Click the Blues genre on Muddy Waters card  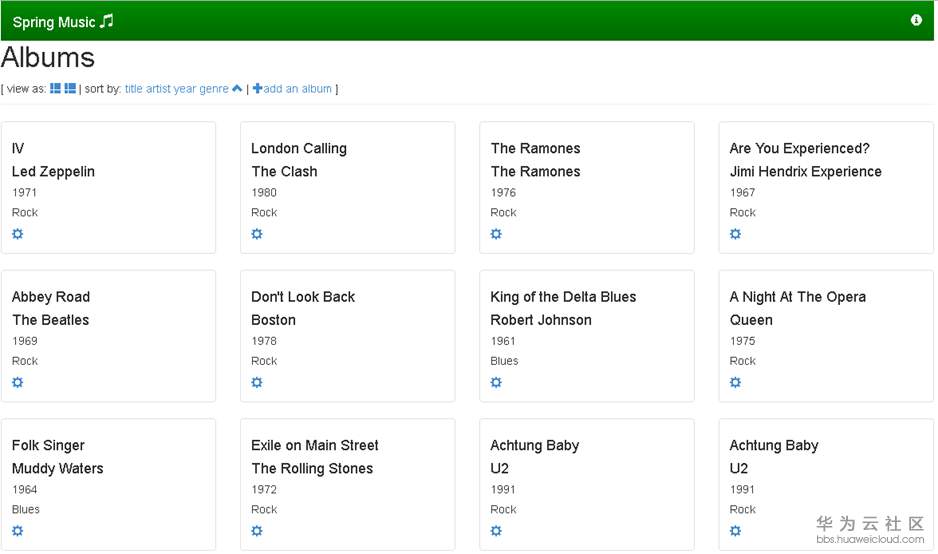point(26,509)
